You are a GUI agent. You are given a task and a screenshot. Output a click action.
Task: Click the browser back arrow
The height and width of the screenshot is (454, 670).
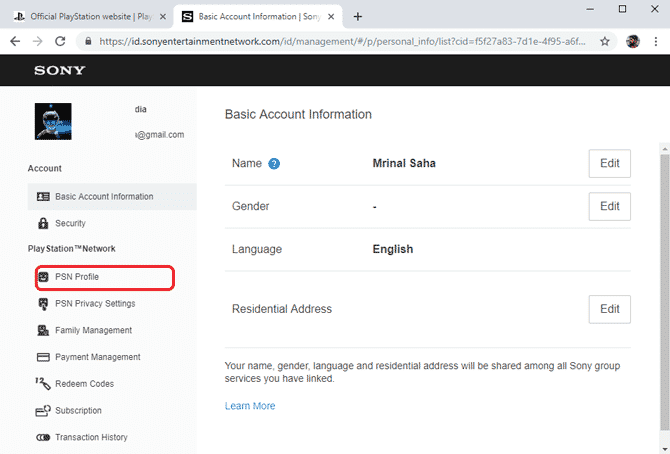(15, 41)
